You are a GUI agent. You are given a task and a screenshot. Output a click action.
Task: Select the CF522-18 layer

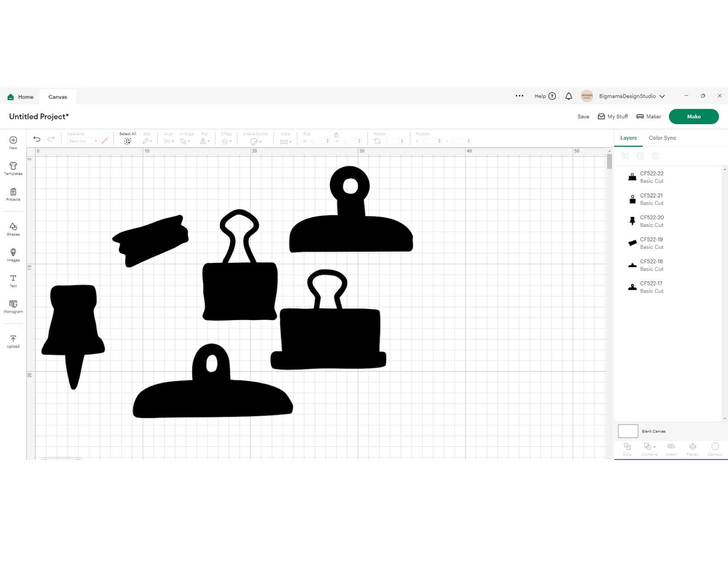[x=668, y=265]
